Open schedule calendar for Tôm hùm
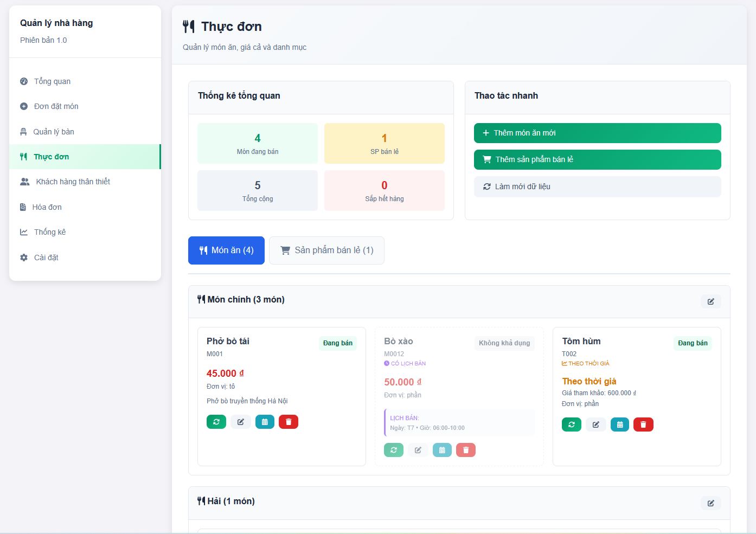 pyautogui.click(x=620, y=424)
